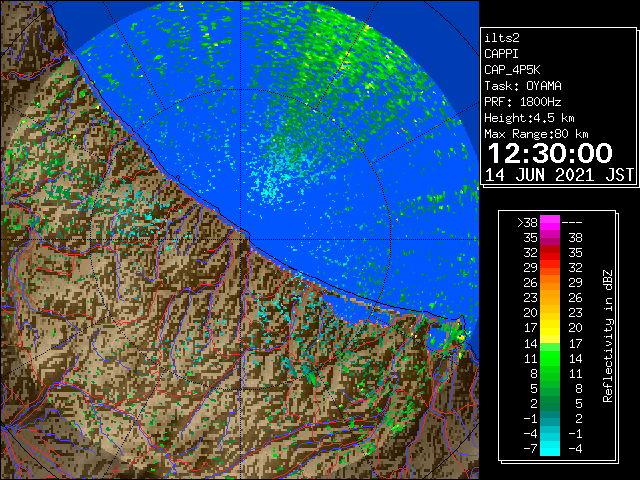Click the "Max Range:80 km" line
The image size is (640, 480).
coord(536,134)
